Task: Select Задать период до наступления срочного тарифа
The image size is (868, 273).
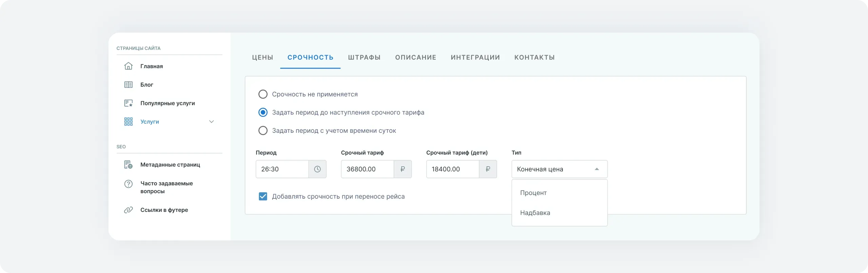Action: [x=263, y=112]
